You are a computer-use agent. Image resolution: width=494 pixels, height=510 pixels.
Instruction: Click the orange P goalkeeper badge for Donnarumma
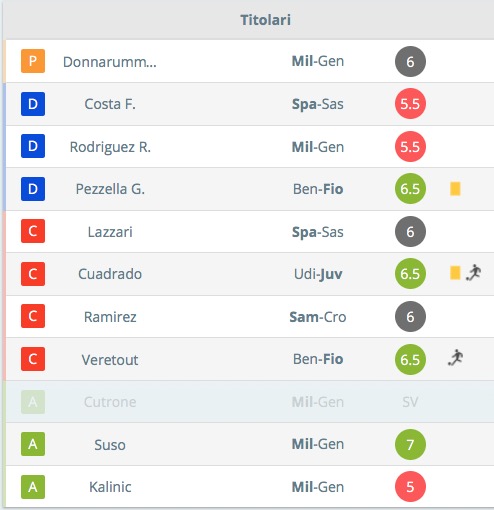[x=33, y=61]
